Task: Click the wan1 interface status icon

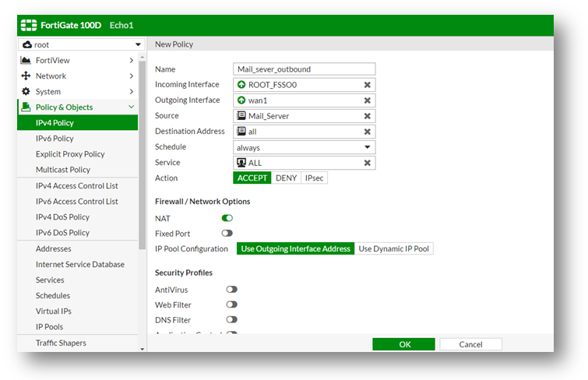Action: point(241,100)
